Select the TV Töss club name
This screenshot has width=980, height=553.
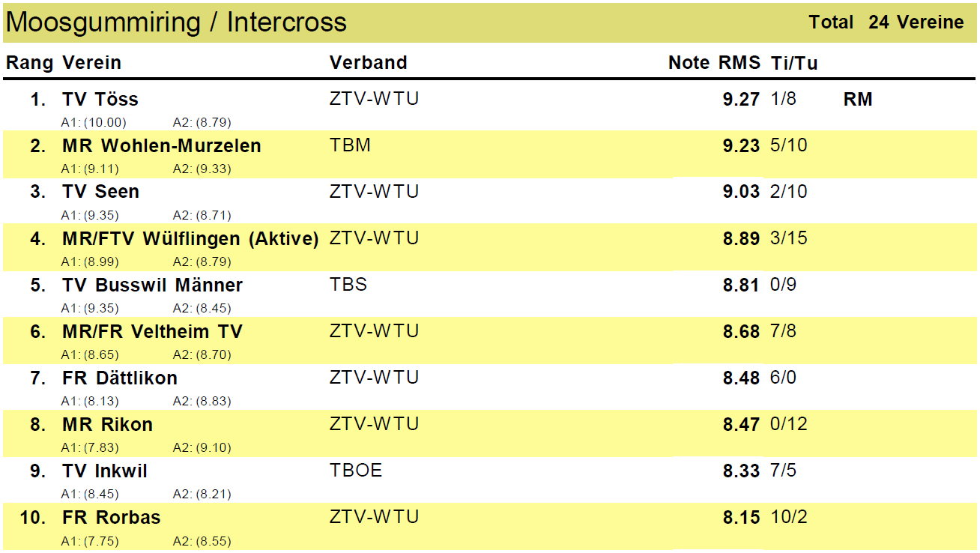tap(100, 99)
